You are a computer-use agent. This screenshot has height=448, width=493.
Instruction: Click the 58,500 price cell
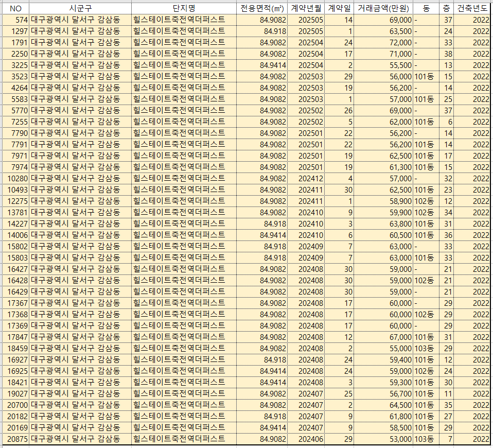383,427
